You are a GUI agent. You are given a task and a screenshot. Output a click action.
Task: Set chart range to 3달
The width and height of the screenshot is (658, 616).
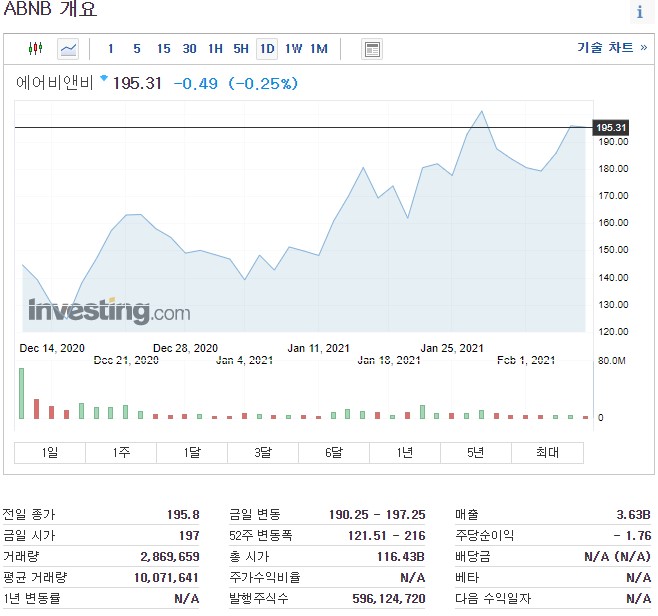pos(263,452)
